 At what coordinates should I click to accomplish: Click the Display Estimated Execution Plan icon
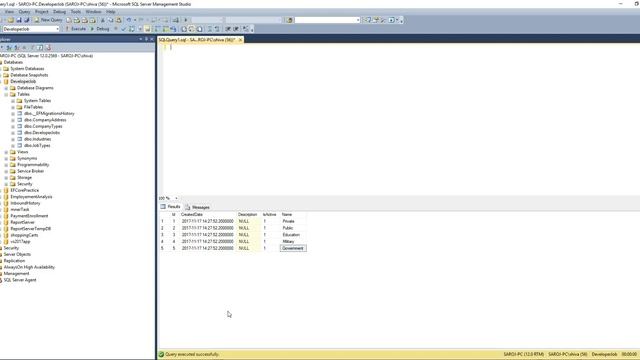132,29
